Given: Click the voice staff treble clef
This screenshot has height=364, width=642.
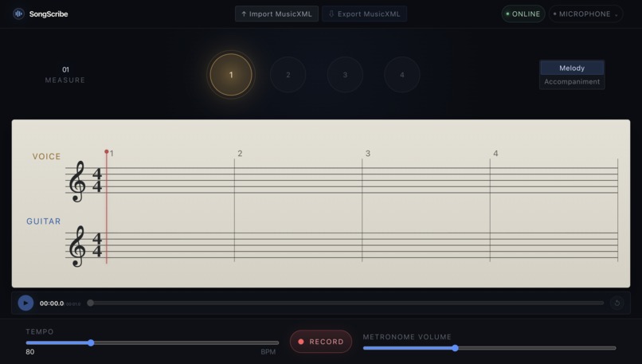Looking at the screenshot, I should tap(77, 181).
